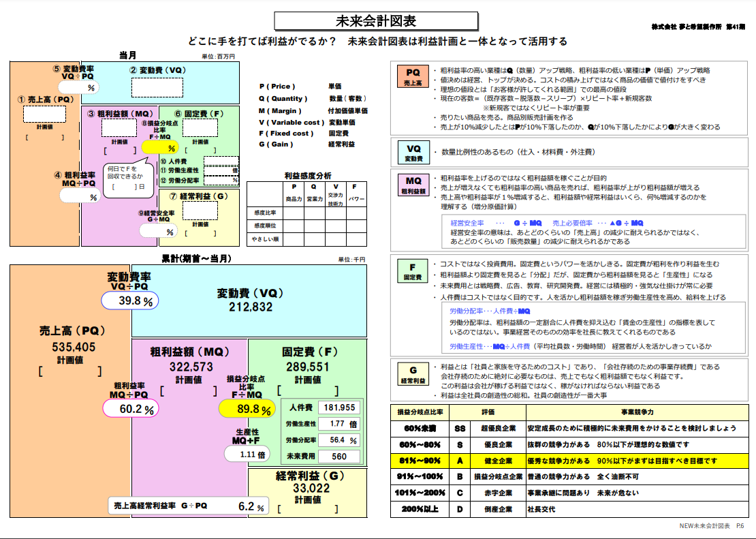Click the cumulative 変動費 value 212,832
Image resolution: width=756 pixels, height=539 pixels.
click(x=251, y=307)
